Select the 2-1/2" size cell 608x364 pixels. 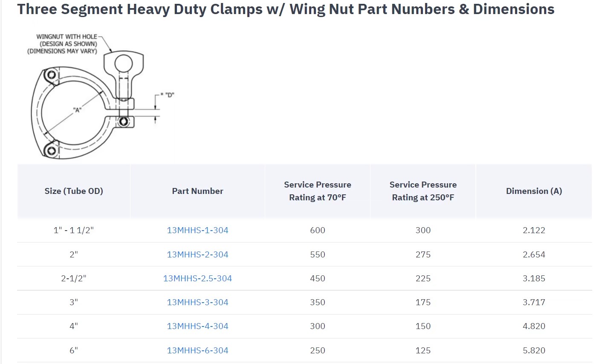(74, 278)
